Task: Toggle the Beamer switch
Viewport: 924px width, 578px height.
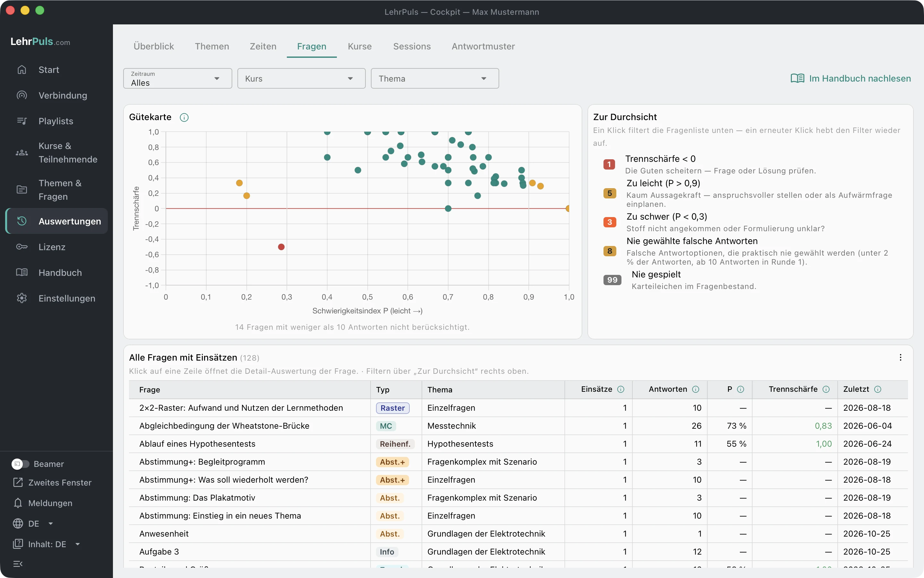Action: [20, 464]
